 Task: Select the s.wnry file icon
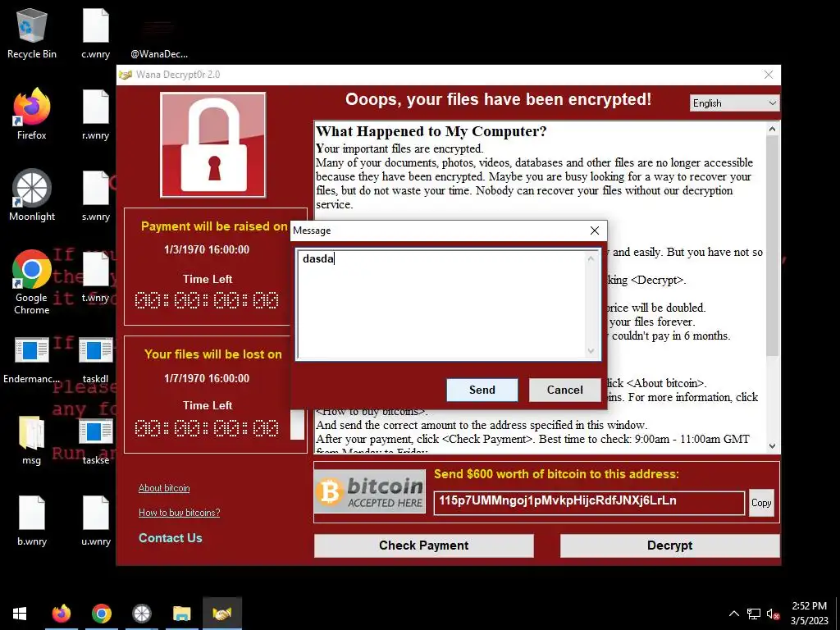(95, 196)
